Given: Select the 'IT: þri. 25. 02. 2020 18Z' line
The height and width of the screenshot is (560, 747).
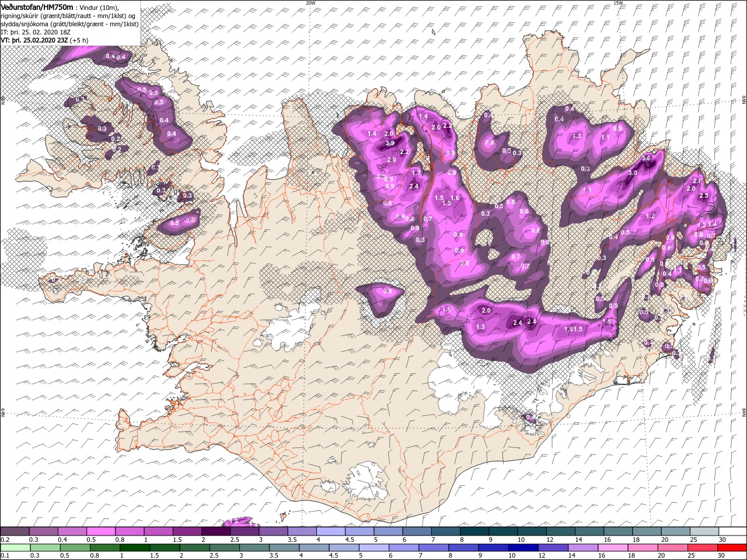Looking at the screenshot, I should pyautogui.click(x=34, y=32).
